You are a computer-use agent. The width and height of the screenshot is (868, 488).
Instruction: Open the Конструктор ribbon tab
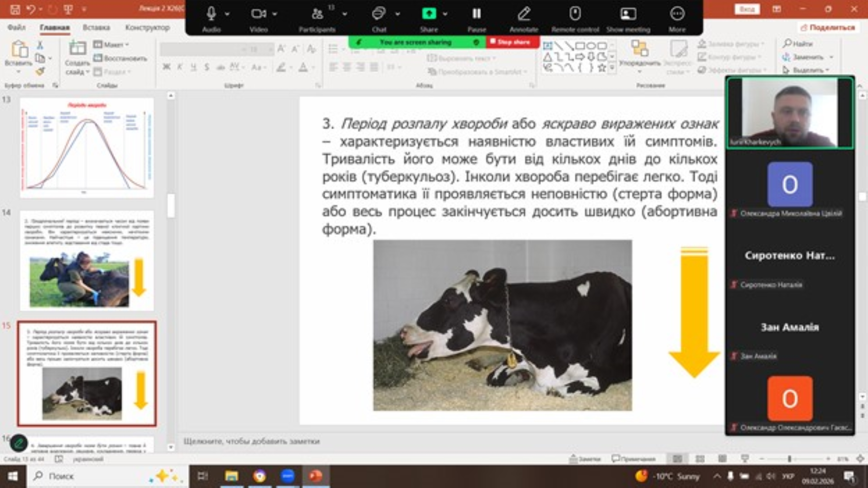point(147,28)
